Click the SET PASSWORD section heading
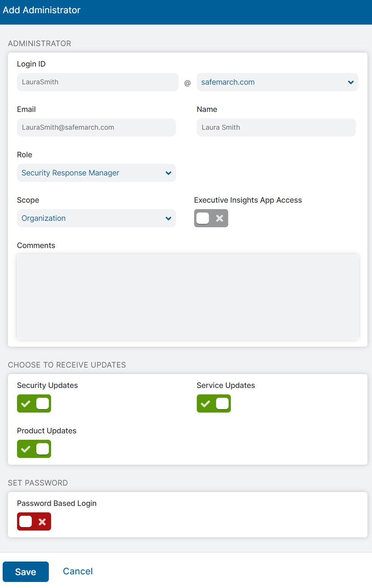Viewport: 372px width, 588px height. (x=38, y=483)
